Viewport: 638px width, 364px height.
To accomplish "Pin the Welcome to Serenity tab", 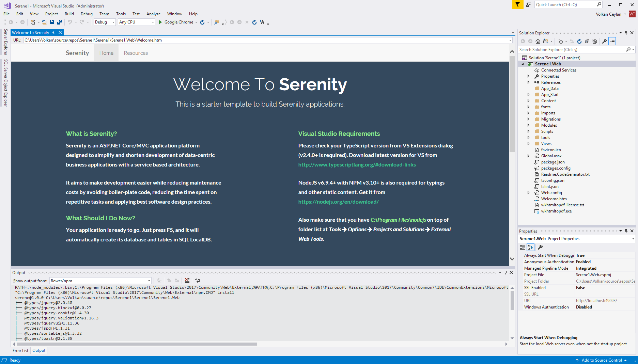I will click(54, 33).
